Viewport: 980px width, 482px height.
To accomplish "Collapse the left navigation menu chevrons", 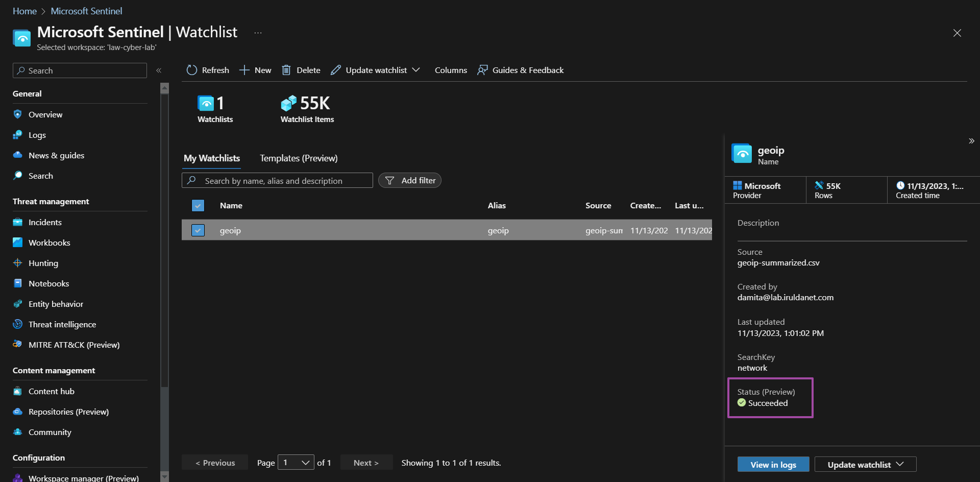I will pyautogui.click(x=159, y=70).
